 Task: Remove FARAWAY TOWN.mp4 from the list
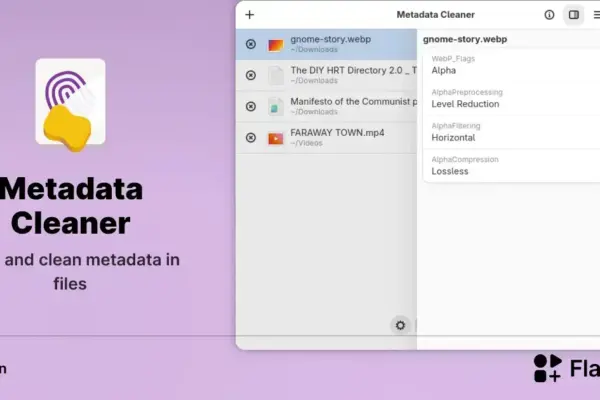[251, 137]
